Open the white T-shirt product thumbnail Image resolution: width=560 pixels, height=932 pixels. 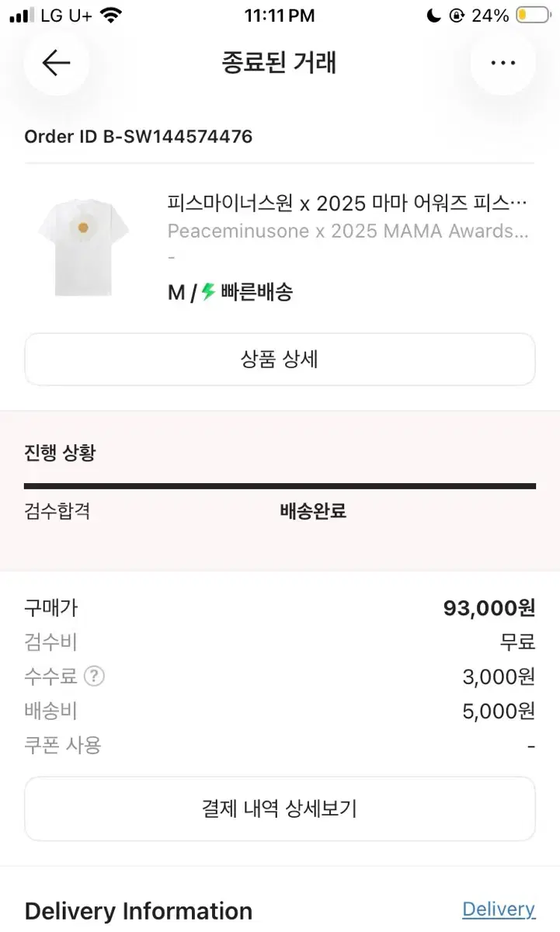[83, 248]
